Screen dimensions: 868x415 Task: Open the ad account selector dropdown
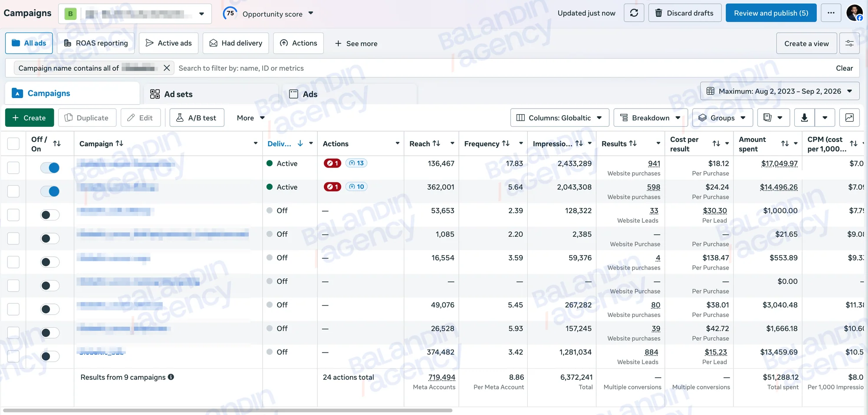click(x=135, y=13)
